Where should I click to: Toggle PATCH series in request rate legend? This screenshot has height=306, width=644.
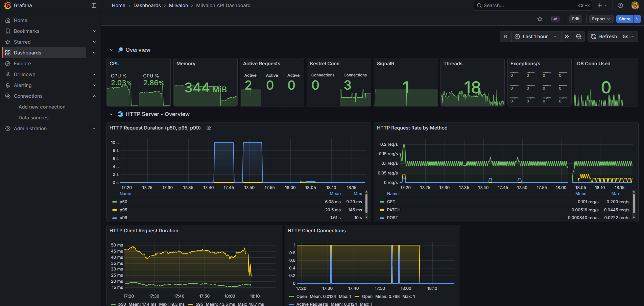[x=393, y=210]
